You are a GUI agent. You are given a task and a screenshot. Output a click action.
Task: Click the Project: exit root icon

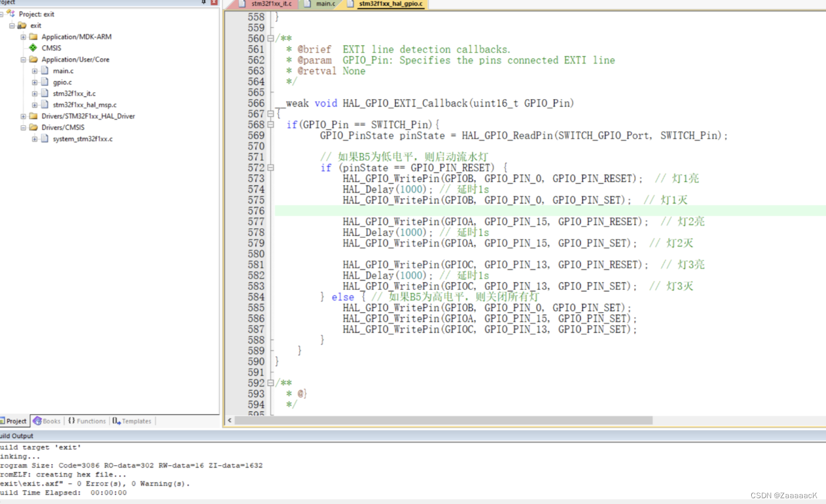[11, 13]
